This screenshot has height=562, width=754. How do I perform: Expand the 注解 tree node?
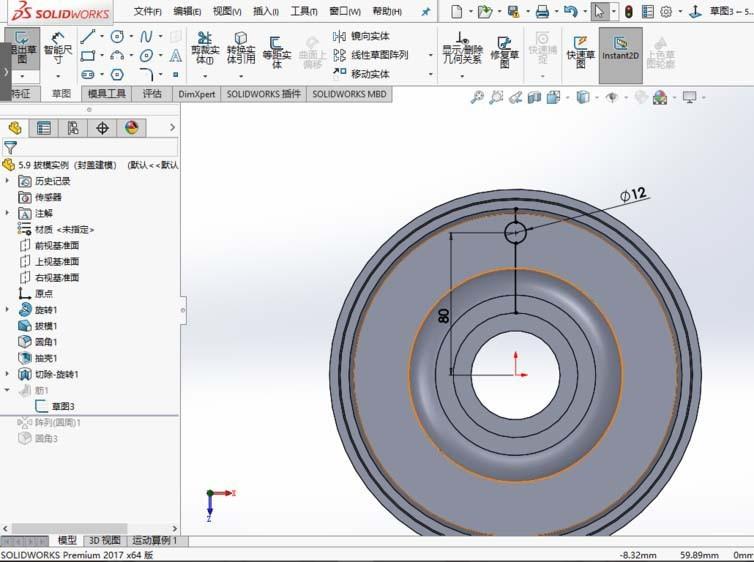[x=7, y=212]
